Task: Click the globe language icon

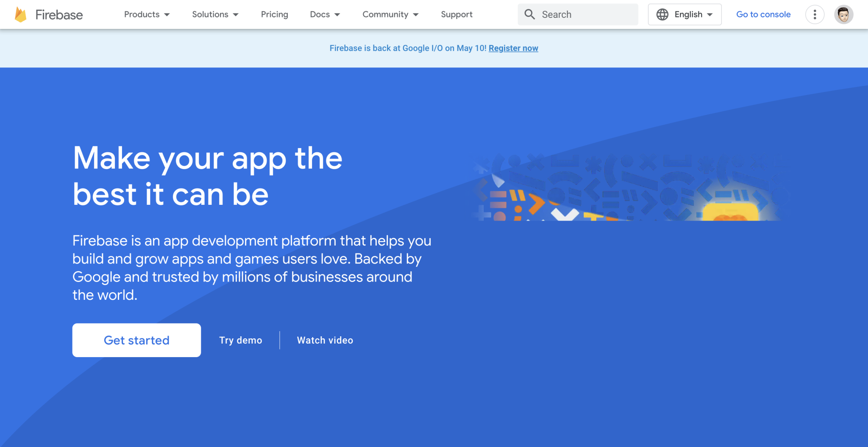Action: [662, 14]
